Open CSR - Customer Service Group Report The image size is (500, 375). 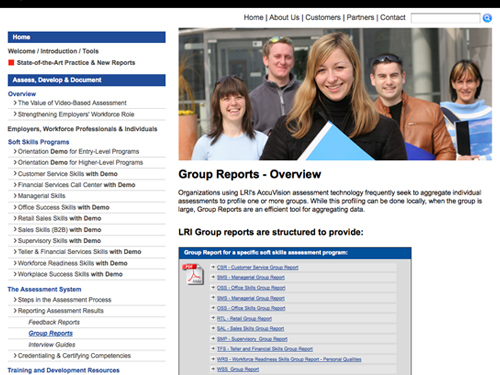coord(258,267)
